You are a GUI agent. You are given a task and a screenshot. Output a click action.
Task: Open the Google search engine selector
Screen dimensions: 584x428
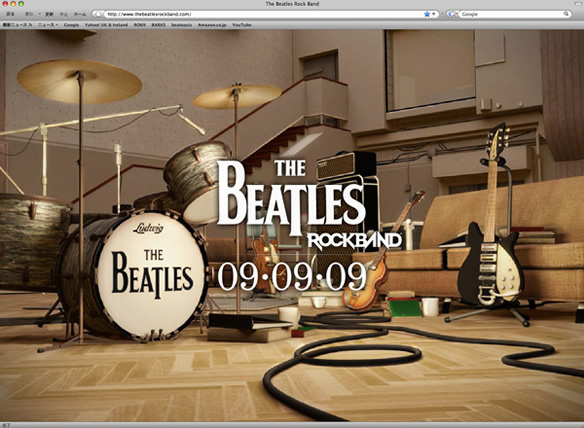coord(453,14)
